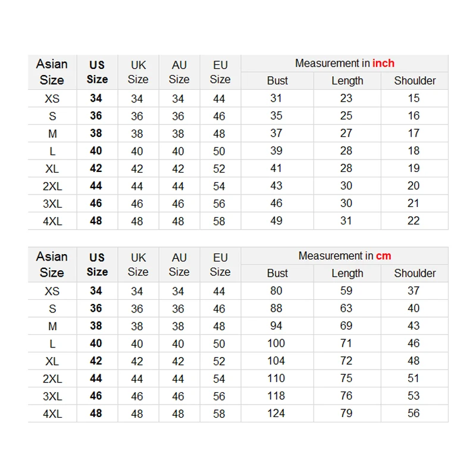Viewport: 476px width, 476px height.
Task: Select the Bust value 124 in cm table
Action: (276, 413)
